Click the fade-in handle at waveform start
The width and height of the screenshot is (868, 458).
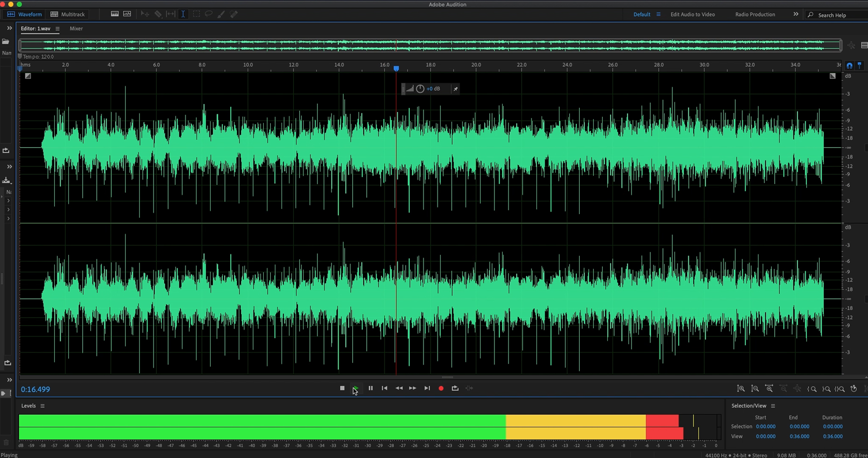coord(28,76)
